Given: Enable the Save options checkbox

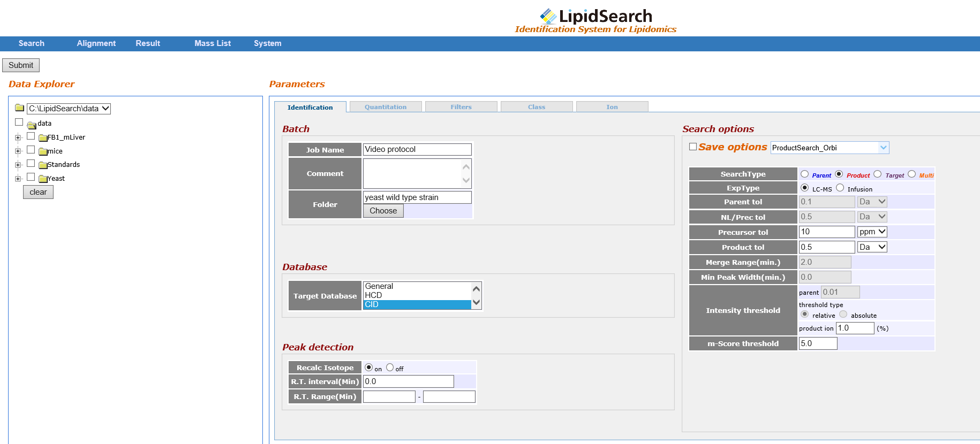Looking at the screenshot, I should point(693,147).
